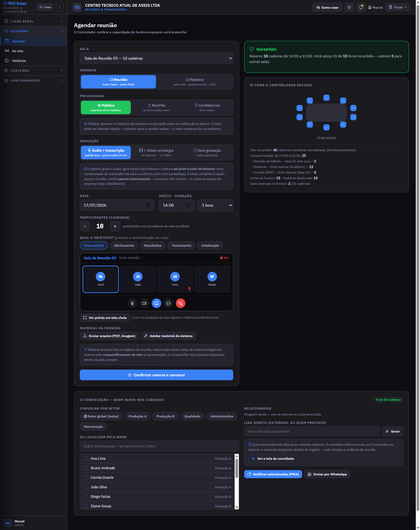Open Histórico in the sidebar
This screenshot has height=530, width=420.
33,61
